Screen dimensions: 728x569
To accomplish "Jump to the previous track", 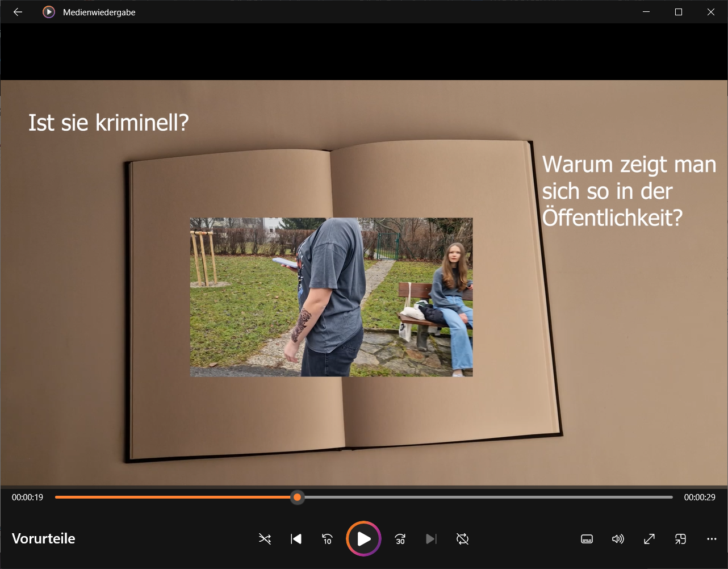I will click(x=296, y=539).
